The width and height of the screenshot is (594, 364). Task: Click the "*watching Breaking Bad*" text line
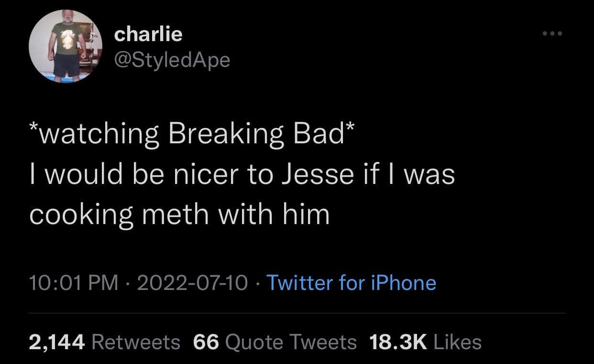tap(190, 135)
